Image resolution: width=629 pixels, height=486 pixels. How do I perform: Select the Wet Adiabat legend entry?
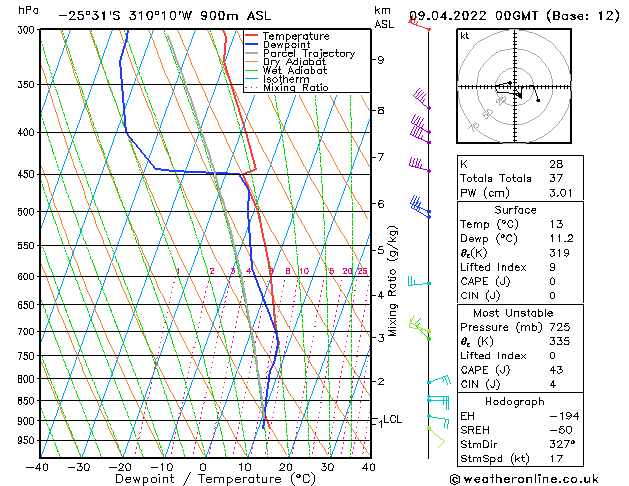[295, 71]
